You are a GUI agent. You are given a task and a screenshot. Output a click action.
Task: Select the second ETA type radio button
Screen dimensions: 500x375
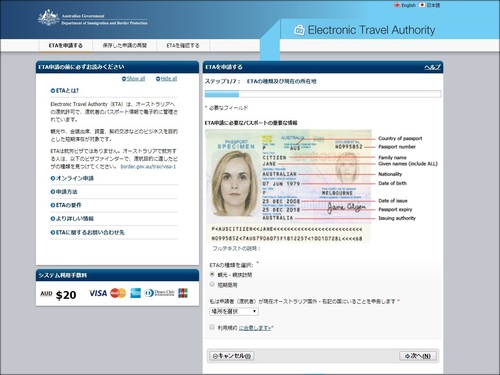coord(212,284)
